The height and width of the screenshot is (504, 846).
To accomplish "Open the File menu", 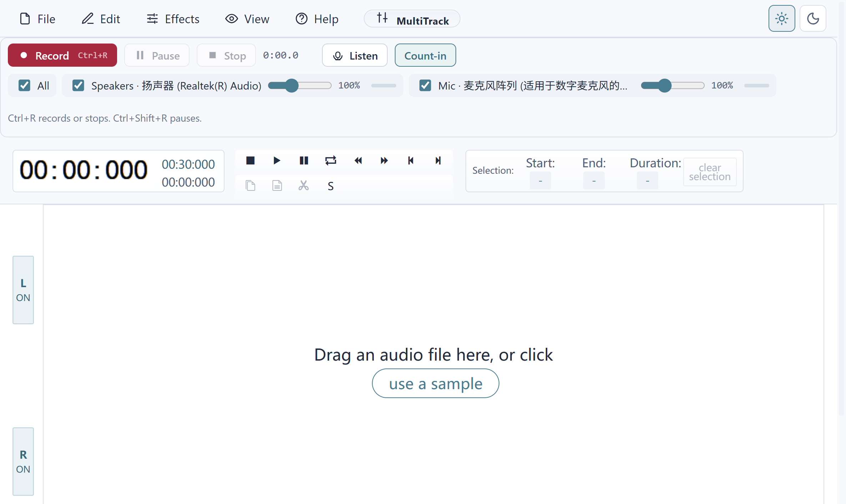I will click(x=37, y=19).
